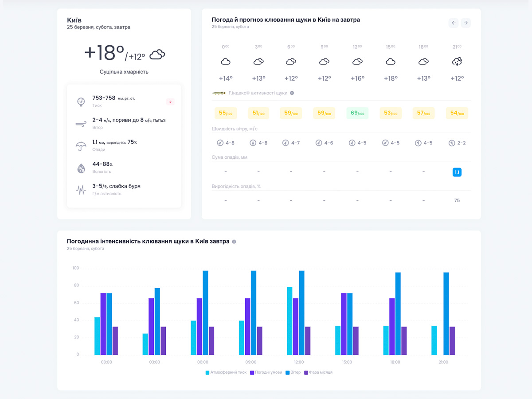Click the umbrella precipitation icon
Image resolution: width=532 pixels, height=399 pixels.
[x=81, y=146]
